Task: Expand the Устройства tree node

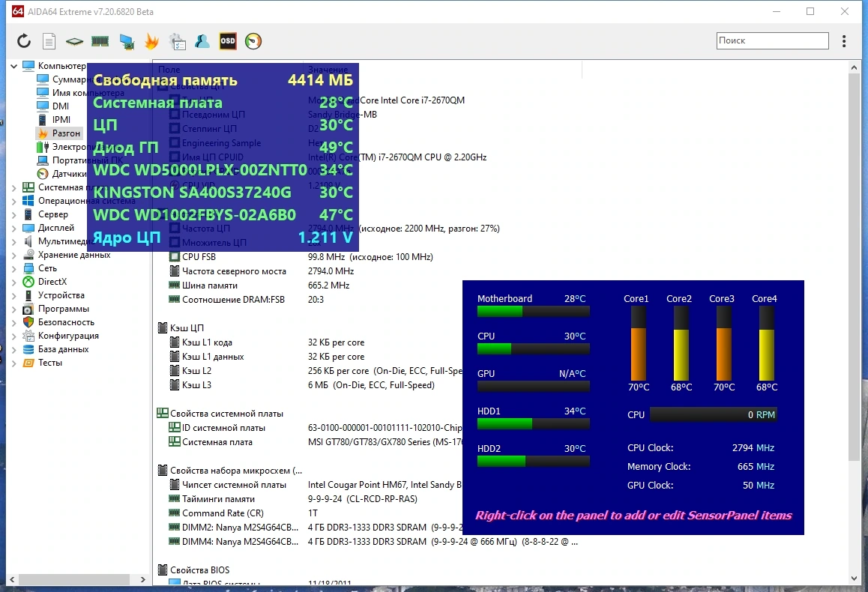Action: [13, 295]
